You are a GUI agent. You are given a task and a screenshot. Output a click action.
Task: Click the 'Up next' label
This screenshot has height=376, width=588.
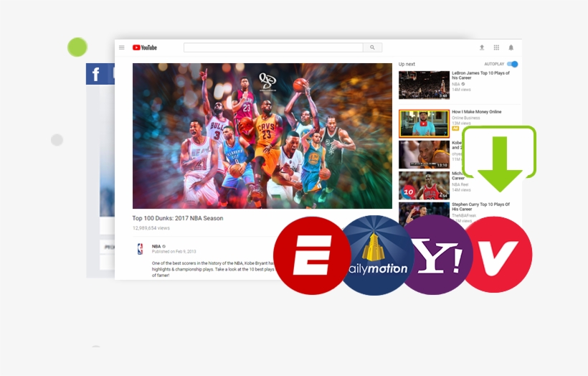407,64
